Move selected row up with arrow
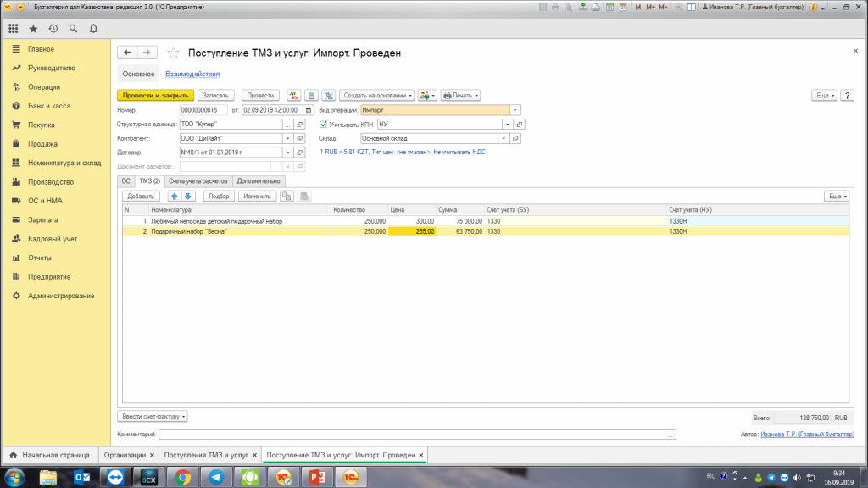This screenshot has height=488, width=868. tap(175, 196)
